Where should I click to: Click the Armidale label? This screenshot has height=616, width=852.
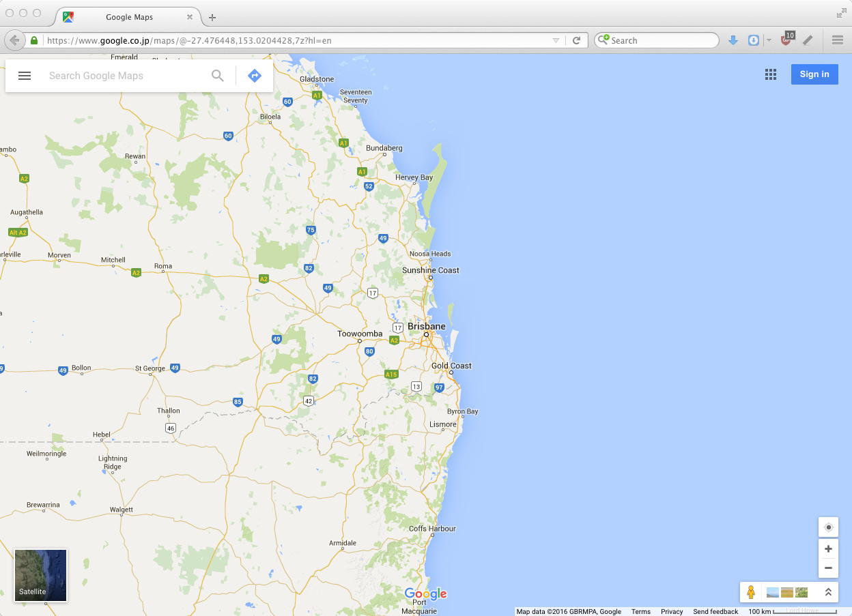pos(343,543)
